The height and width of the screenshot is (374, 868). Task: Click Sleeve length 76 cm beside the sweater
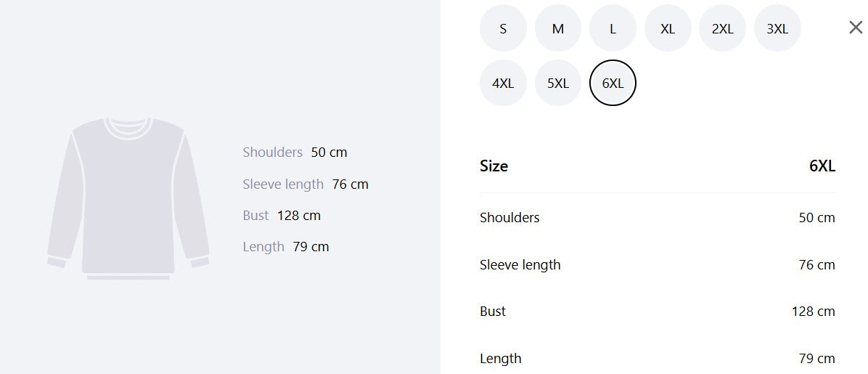point(305,184)
